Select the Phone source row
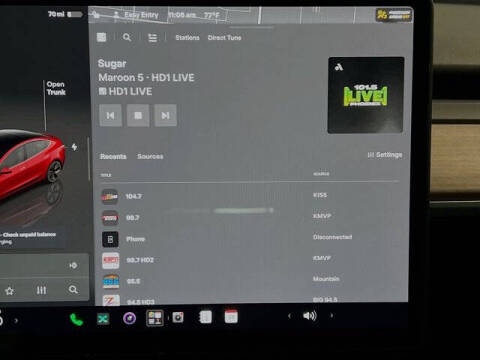This screenshot has height=360, width=480. [250, 239]
